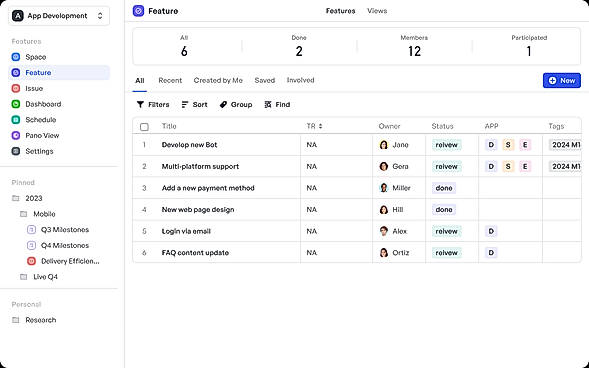Sort by the TR column arrows
The image size is (589, 368).
320,126
